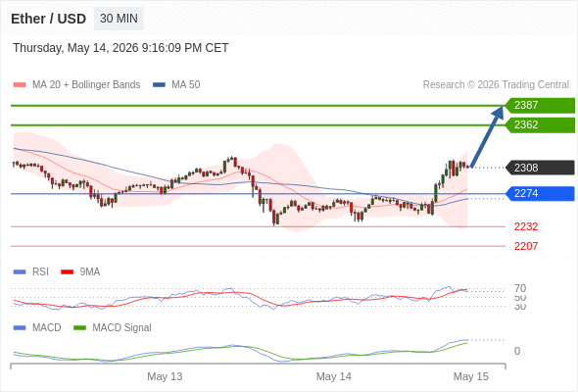Click the red 2232 support value

[526, 226]
